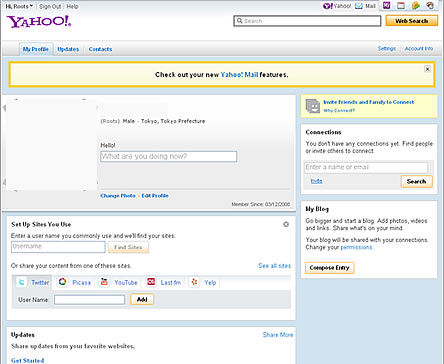
Task: Click the Get Started link
Action: pyautogui.click(x=27, y=360)
